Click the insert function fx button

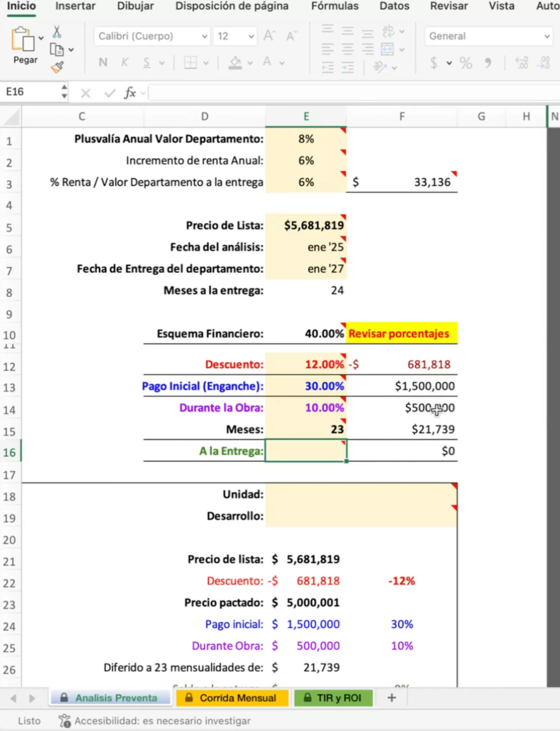pyautogui.click(x=130, y=93)
